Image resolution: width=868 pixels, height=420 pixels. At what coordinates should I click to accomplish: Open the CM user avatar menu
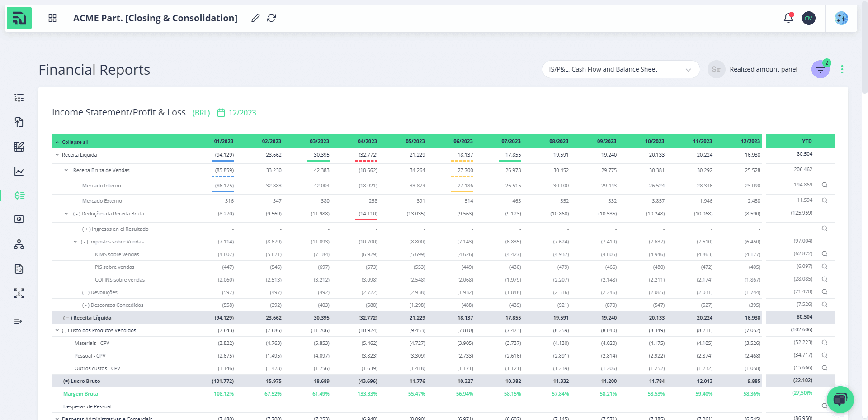coord(809,18)
